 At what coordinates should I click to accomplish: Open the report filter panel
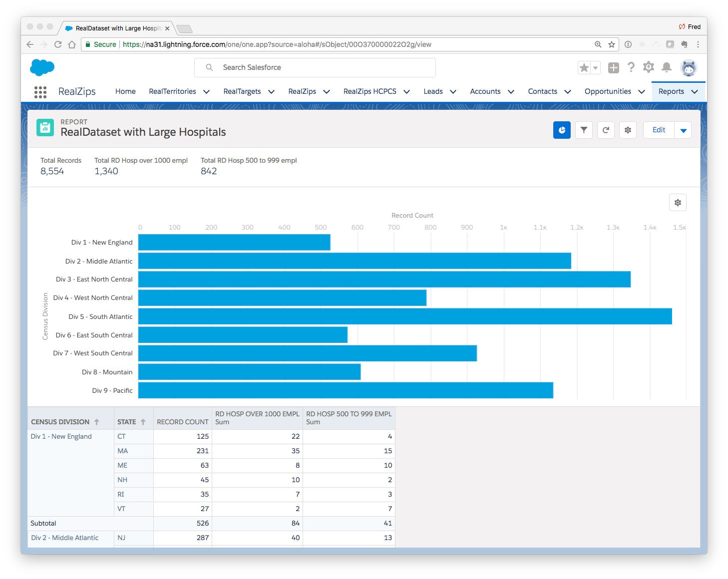584,130
